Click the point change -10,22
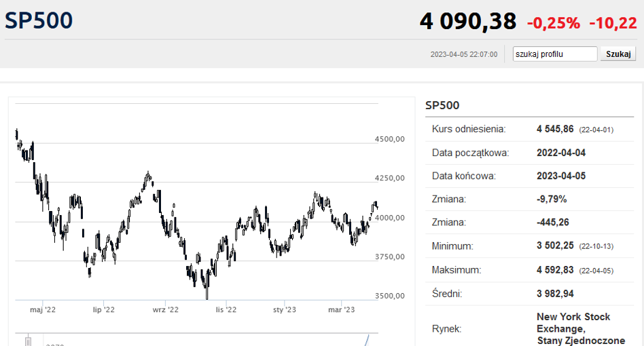 point(613,23)
